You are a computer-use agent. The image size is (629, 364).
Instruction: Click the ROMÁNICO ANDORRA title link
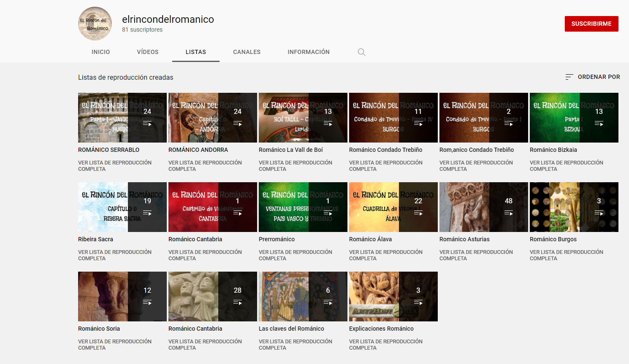coord(198,150)
